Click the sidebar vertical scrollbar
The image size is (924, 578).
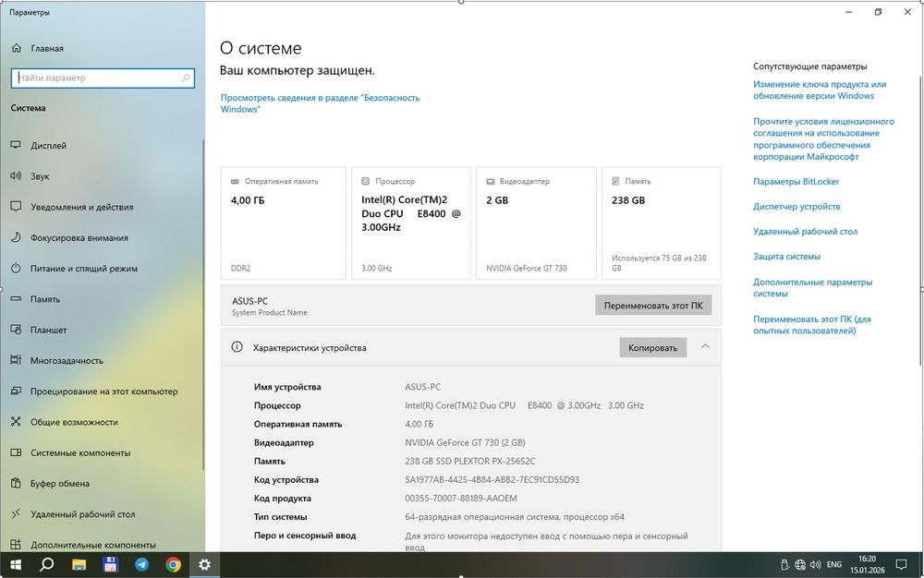[x=203, y=305]
